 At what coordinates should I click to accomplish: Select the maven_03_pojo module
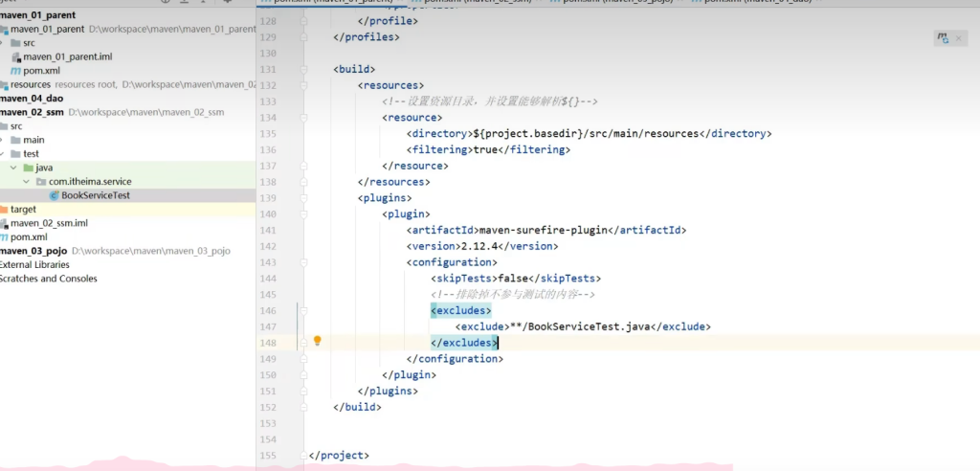(x=33, y=251)
